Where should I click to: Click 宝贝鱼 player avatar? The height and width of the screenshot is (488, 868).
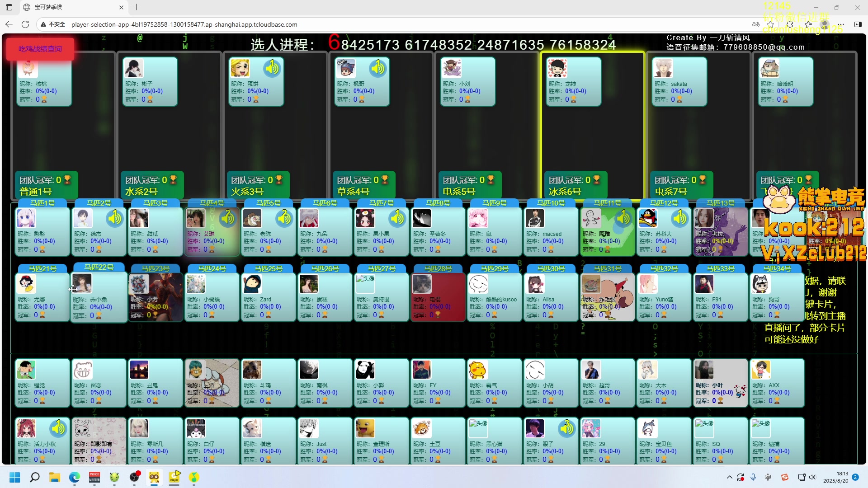[x=648, y=428]
